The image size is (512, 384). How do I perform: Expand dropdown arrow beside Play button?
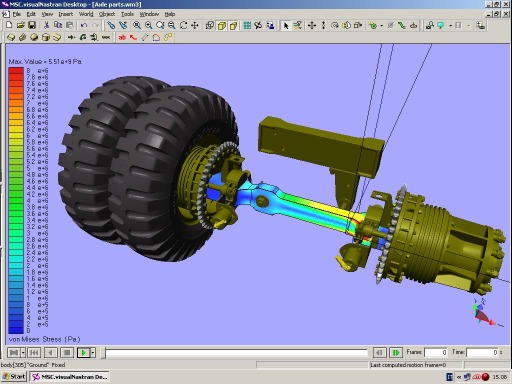tap(93, 352)
